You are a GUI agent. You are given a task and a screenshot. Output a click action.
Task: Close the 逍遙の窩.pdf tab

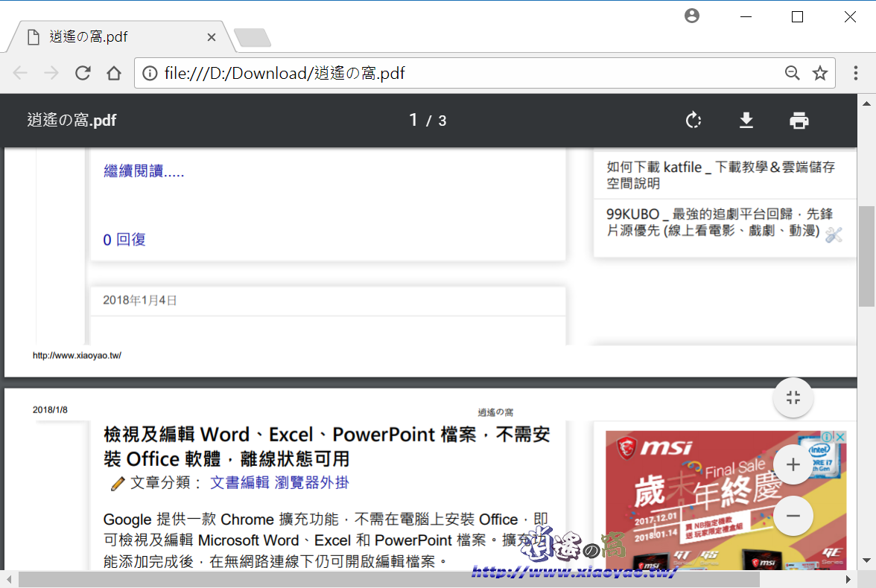point(212,37)
